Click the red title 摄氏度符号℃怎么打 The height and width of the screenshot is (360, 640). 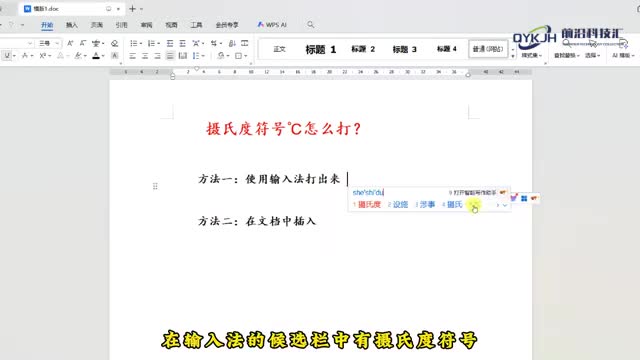pyautogui.click(x=284, y=129)
